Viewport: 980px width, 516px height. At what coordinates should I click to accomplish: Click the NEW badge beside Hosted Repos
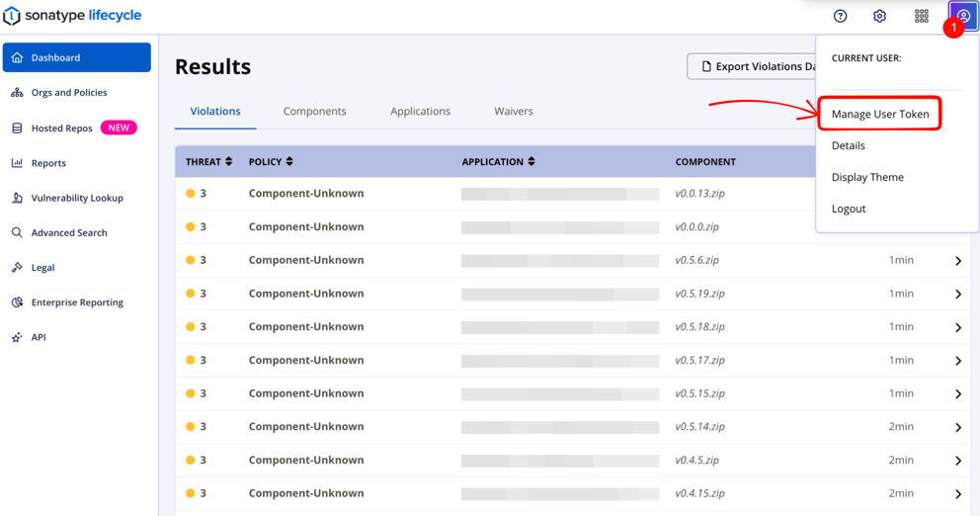tap(119, 128)
